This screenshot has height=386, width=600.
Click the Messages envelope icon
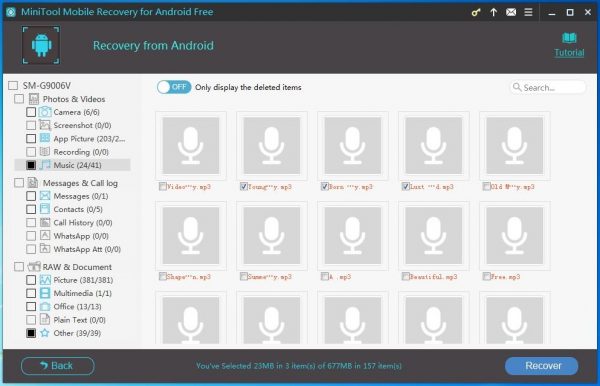(x=45, y=196)
